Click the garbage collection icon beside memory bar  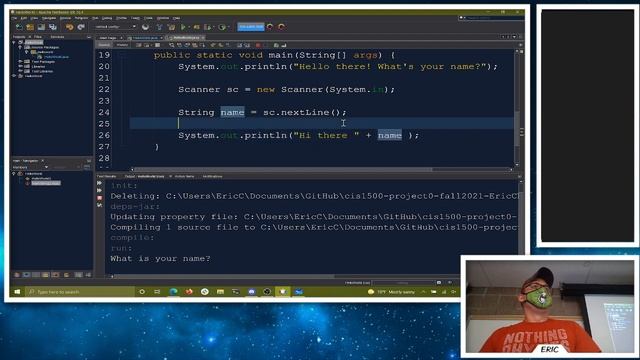[270, 27]
